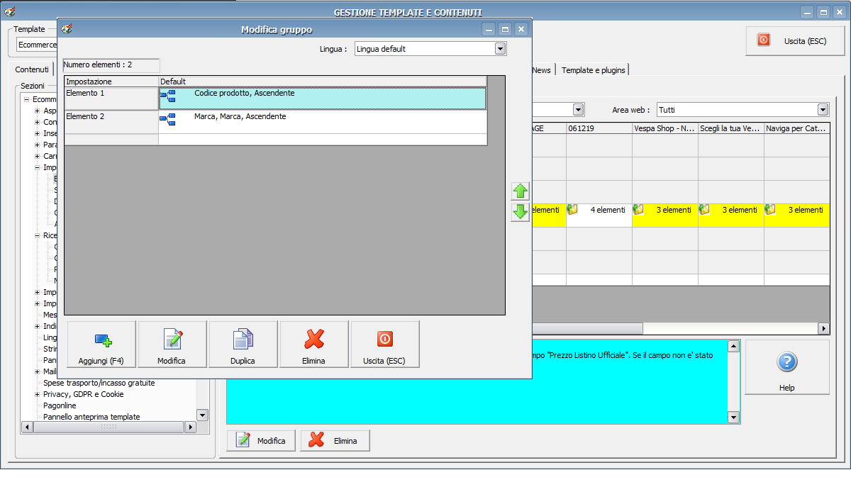
Task: Switch to the Contenuti tab
Action: coord(33,69)
